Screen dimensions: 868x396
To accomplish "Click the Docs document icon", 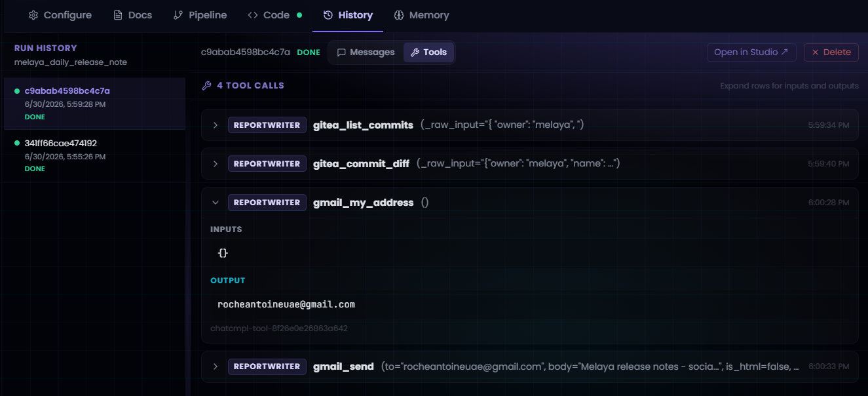I will point(118,15).
